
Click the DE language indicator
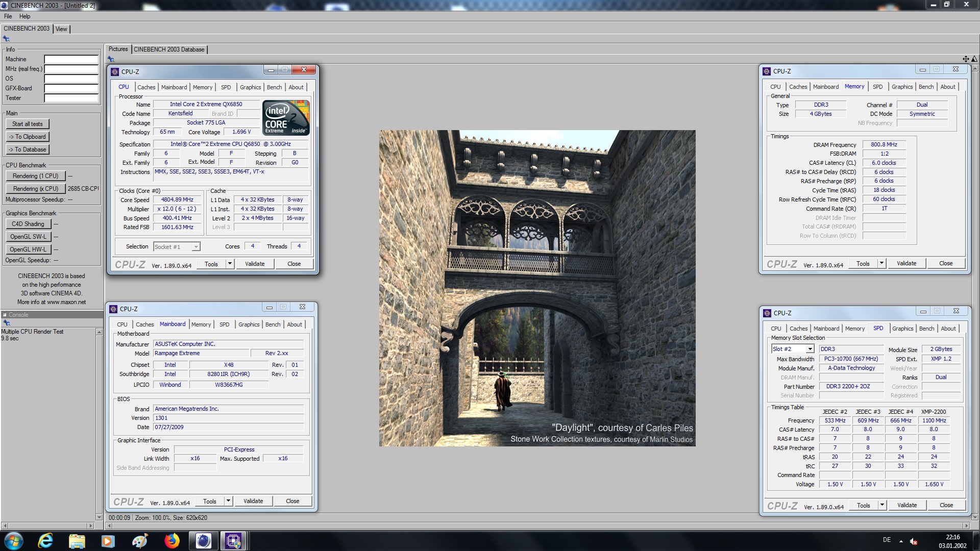[887, 540]
